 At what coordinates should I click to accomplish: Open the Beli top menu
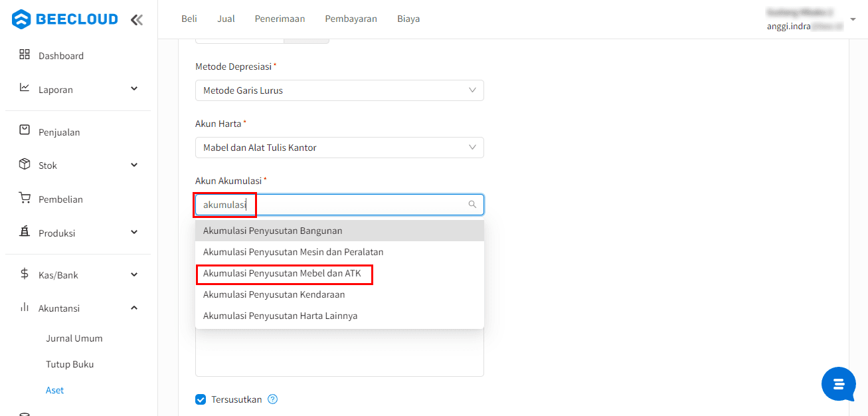point(189,19)
